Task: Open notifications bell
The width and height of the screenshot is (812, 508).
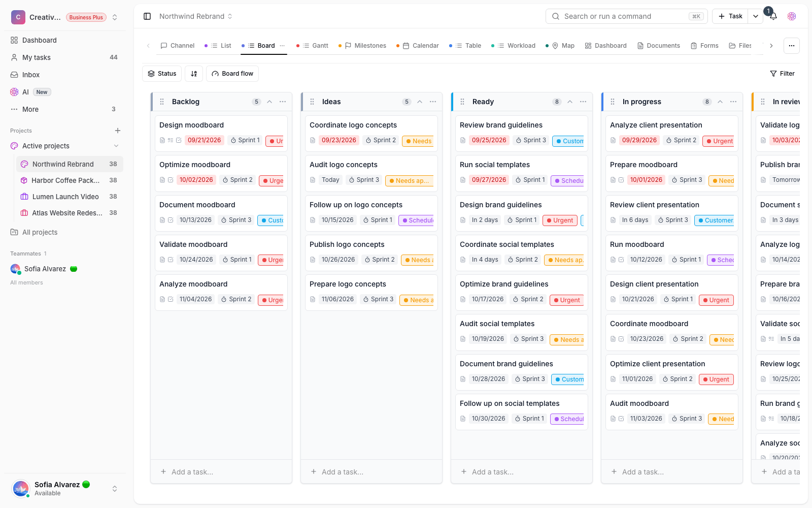Action: [773, 16]
